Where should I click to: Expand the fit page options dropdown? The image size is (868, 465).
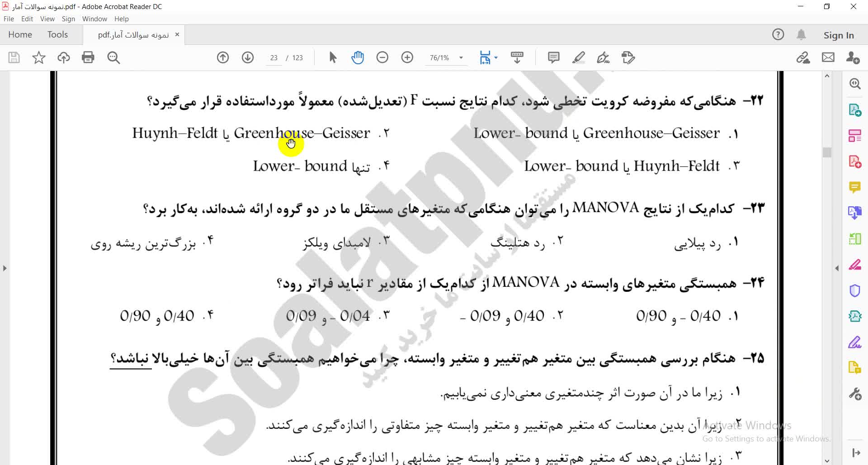(x=496, y=58)
